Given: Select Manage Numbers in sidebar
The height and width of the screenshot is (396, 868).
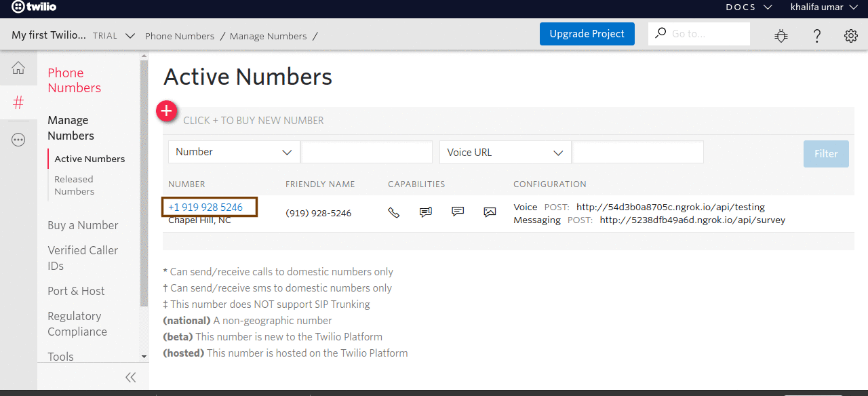Looking at the screenshot, I should pos(71,127).
